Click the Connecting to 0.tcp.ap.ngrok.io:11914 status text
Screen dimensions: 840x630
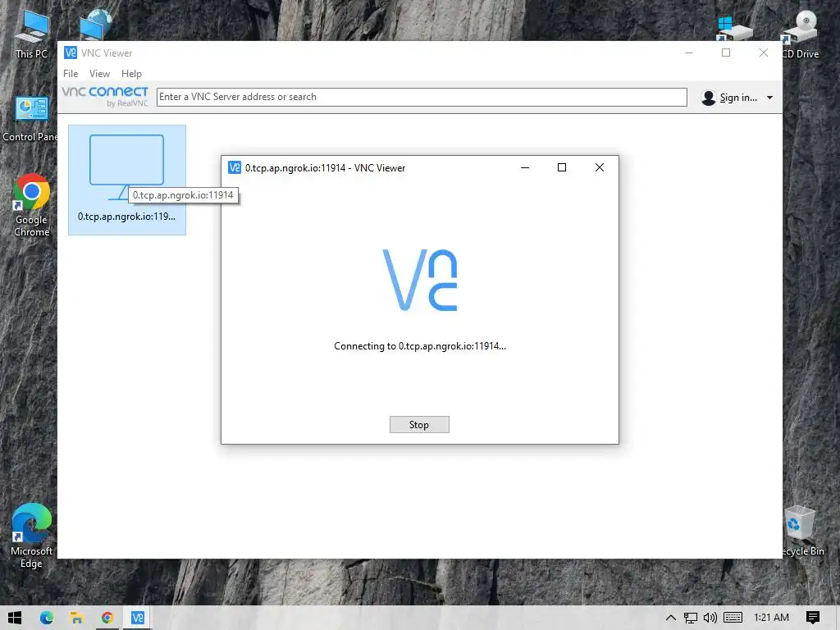(420, 346)
